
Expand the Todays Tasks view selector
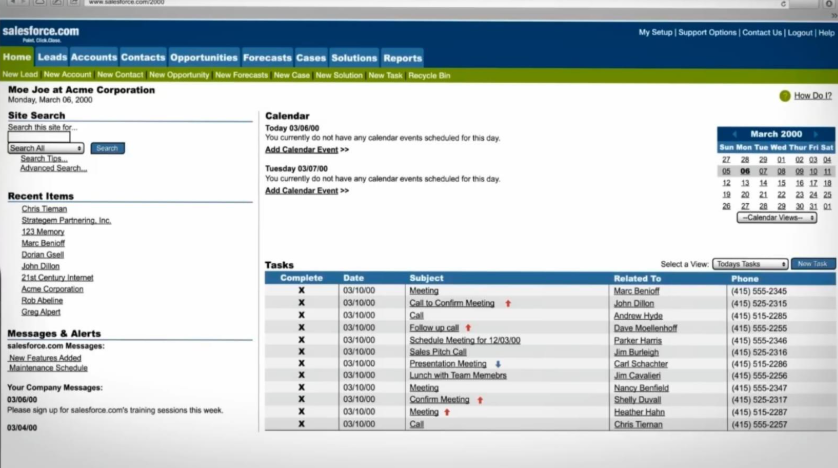pos(750,264)
